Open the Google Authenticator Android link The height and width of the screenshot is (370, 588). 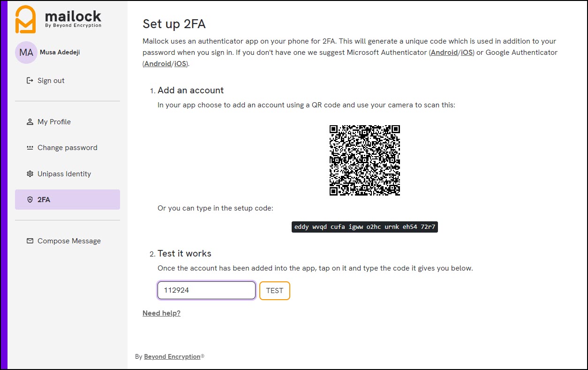(158, 63)
